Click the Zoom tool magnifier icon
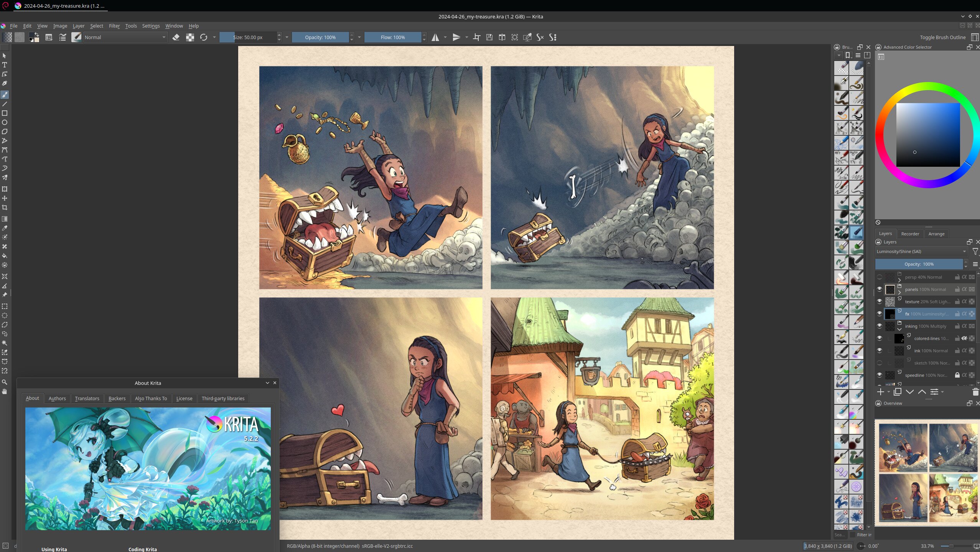980x552 pixels. coord(5,382)
